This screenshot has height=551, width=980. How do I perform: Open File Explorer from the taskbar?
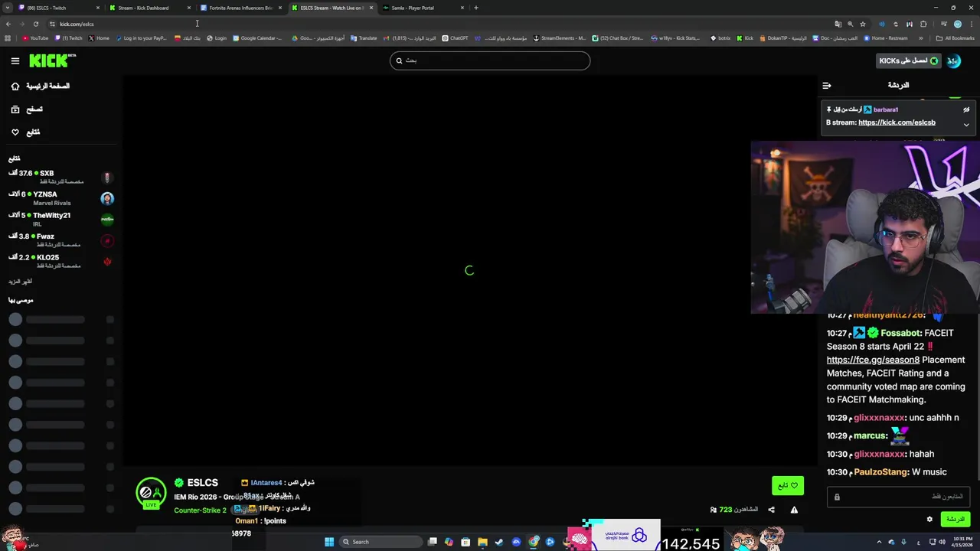click(482, 542)
